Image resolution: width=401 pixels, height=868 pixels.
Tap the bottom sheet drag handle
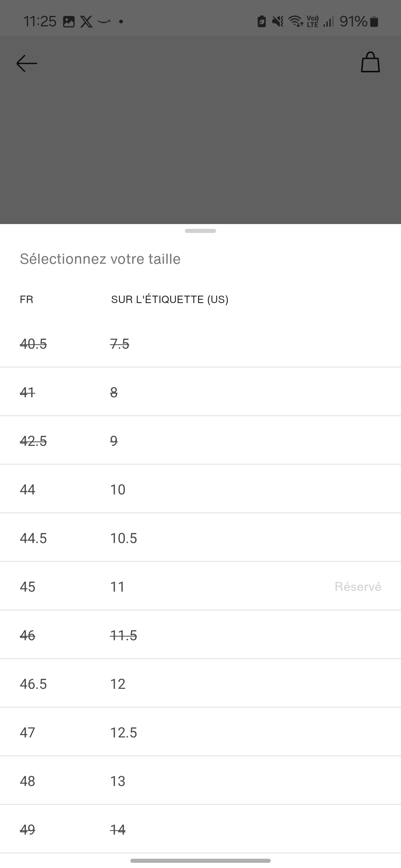[200, 231]
